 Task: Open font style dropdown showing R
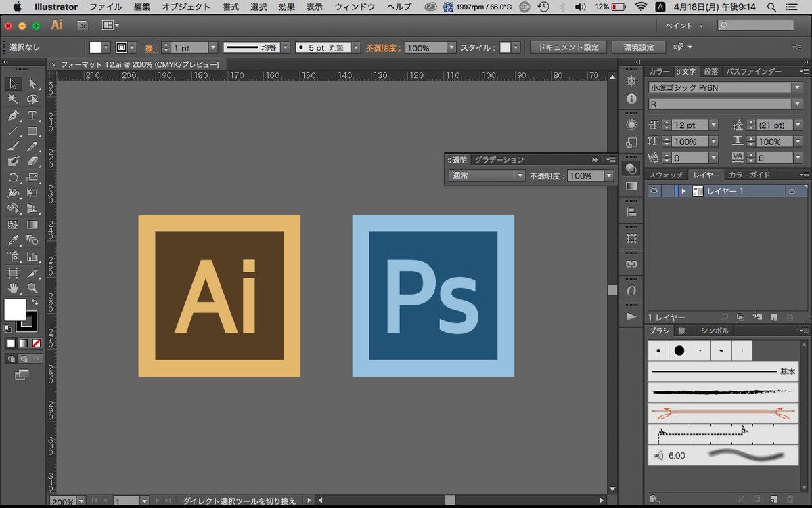click(796, 104)
